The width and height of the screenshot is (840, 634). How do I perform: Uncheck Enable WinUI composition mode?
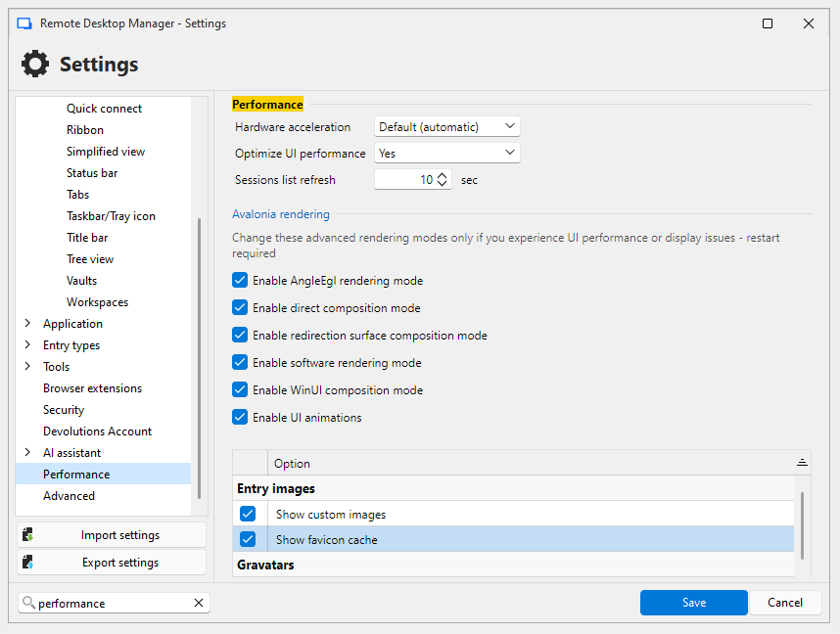click(240, 389)
